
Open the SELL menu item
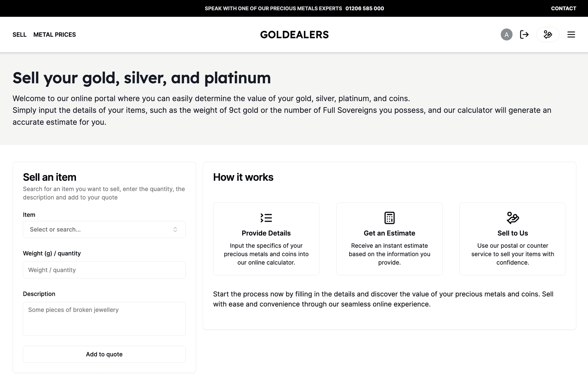pos(20,35)
